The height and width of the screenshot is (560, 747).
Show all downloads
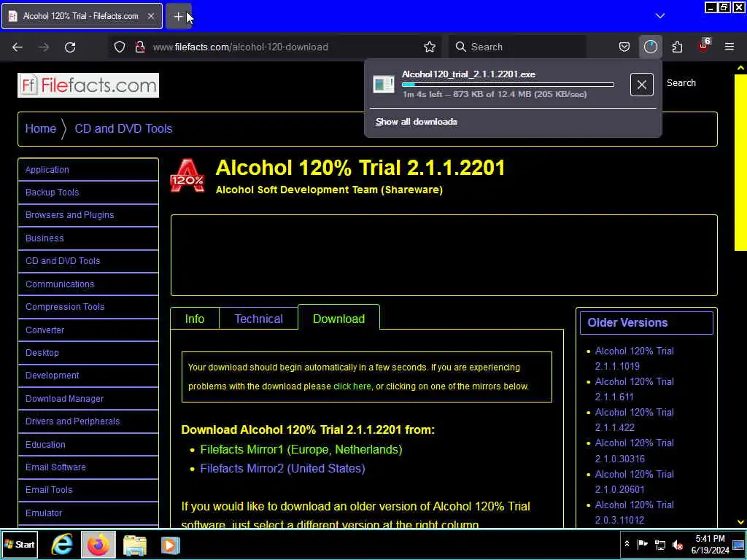click(x=416, y=122)
